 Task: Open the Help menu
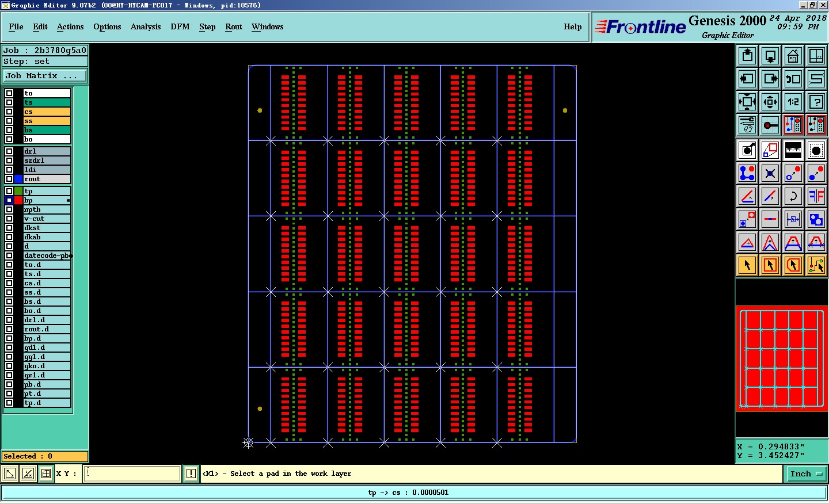click(x=573, y=26)
